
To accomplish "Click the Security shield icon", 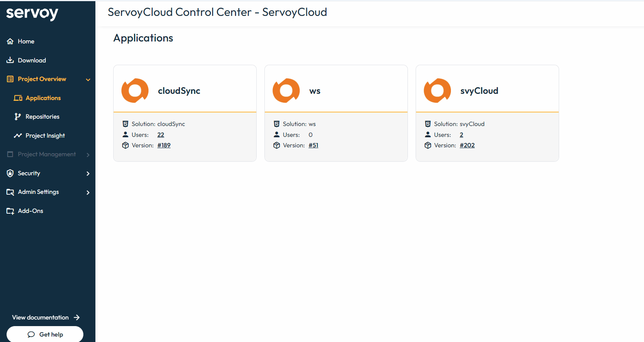I will click(x=10, y=173).
